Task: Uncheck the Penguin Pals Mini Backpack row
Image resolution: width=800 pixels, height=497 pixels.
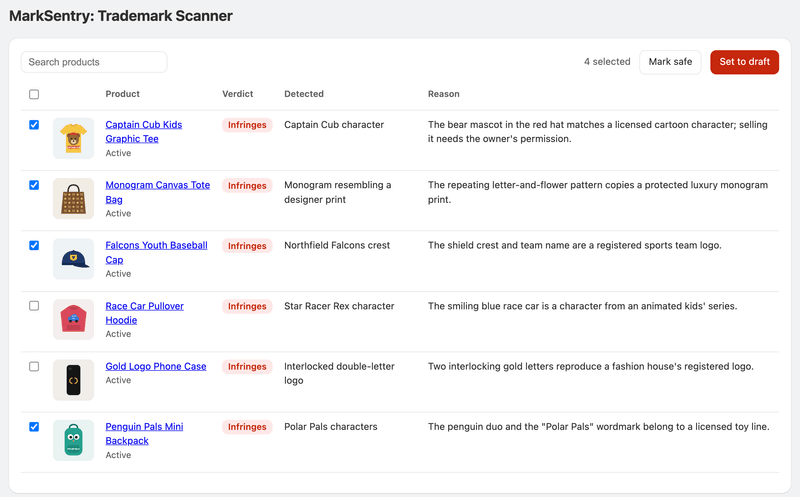Action: (x=34, y=427)
